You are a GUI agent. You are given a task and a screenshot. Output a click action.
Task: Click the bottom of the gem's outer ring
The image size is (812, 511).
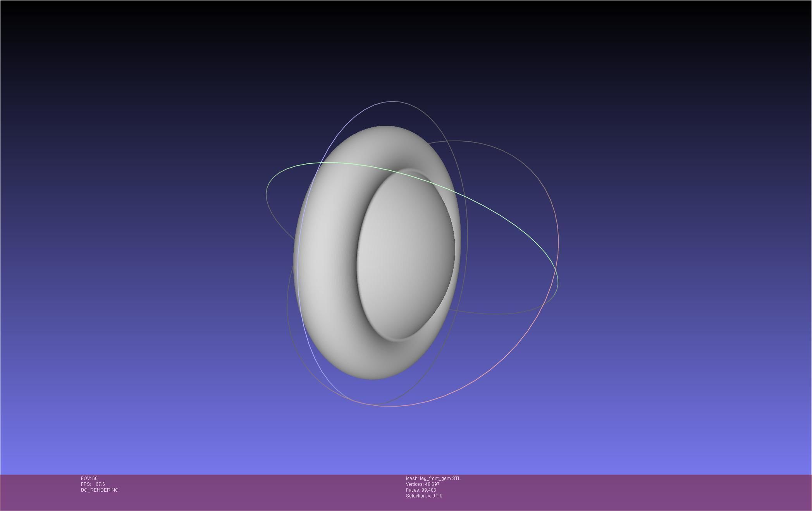tap(372, 370)
